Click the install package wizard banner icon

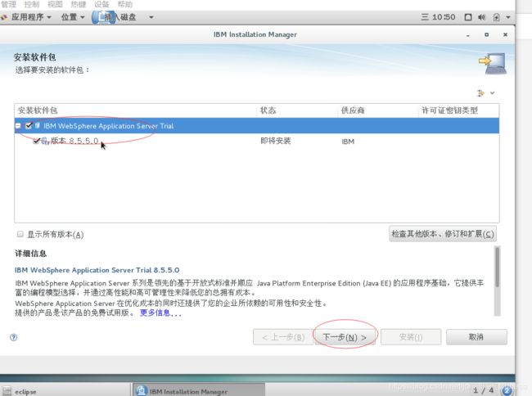[x=494, y=63]
